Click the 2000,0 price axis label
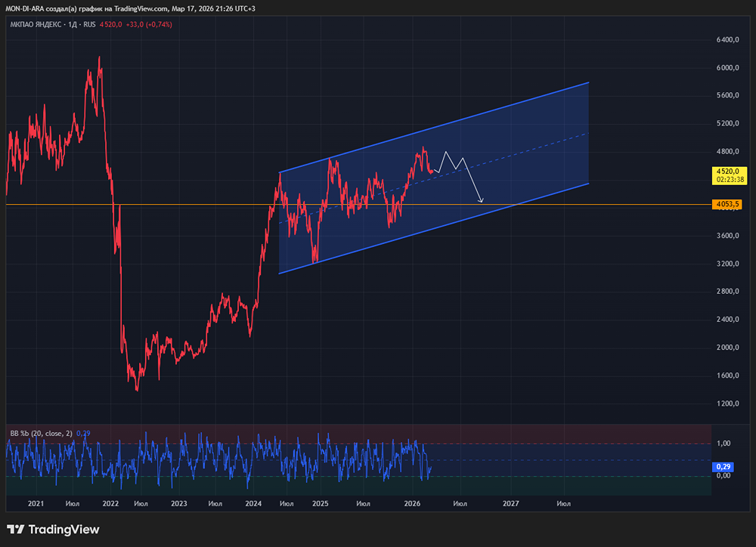 coord(727,347)
